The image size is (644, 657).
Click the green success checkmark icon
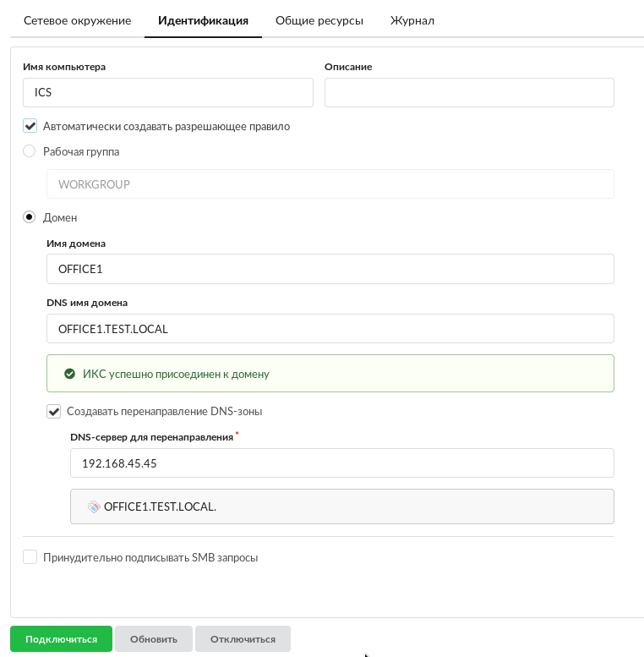point(70,374)
